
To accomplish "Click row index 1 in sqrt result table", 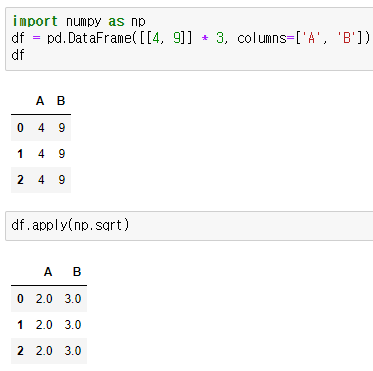I will click(x=20, y=325).
